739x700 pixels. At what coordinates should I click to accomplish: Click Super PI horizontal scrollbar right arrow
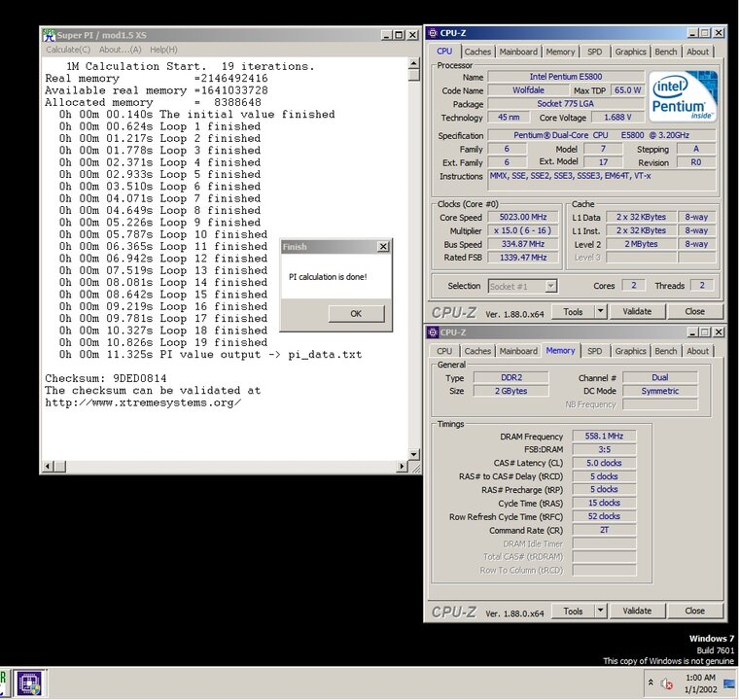(x=402, y=467)
